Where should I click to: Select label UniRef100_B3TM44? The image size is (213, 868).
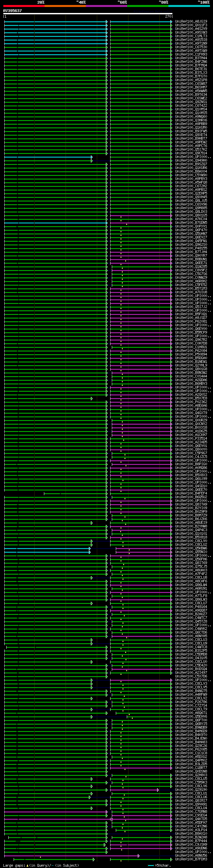(x=191, y=58)
